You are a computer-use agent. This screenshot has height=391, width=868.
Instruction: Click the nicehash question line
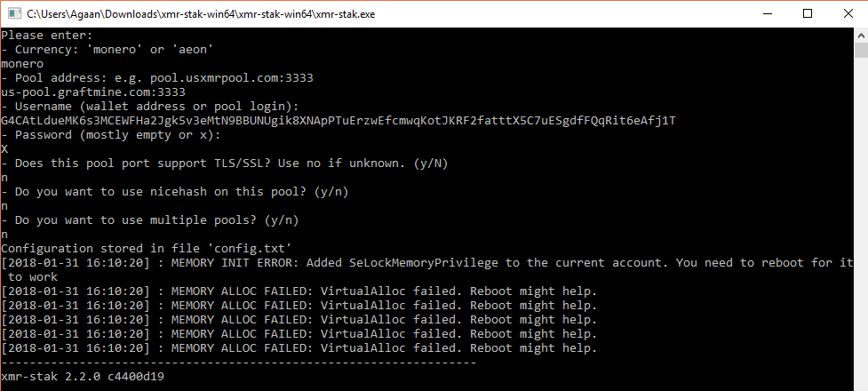(x=179, y=192)
